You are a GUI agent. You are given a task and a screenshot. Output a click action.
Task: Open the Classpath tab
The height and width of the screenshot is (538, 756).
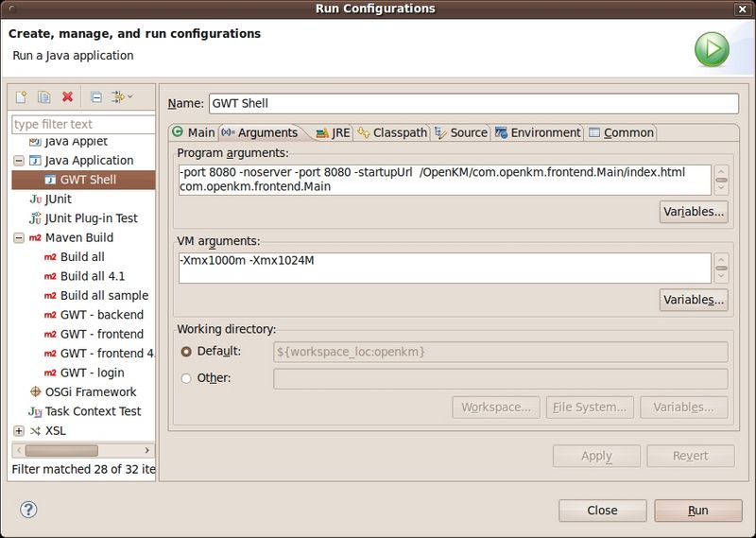coord(392,132)
